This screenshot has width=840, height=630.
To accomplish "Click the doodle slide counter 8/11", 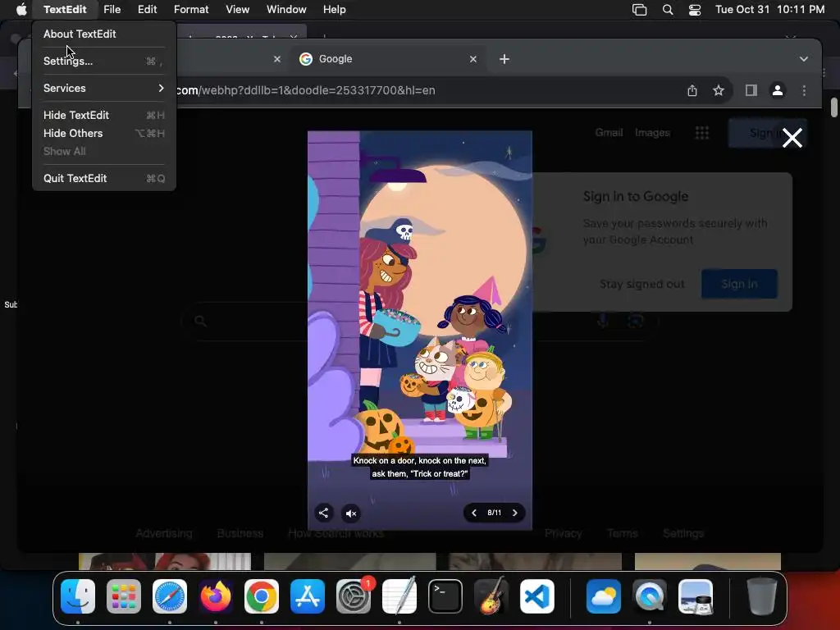I will click(x=494, y=513).
